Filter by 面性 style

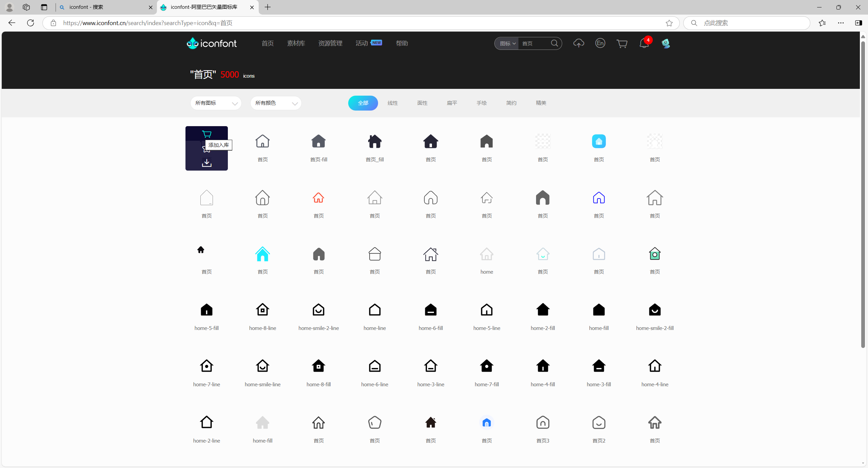[422, 103]
